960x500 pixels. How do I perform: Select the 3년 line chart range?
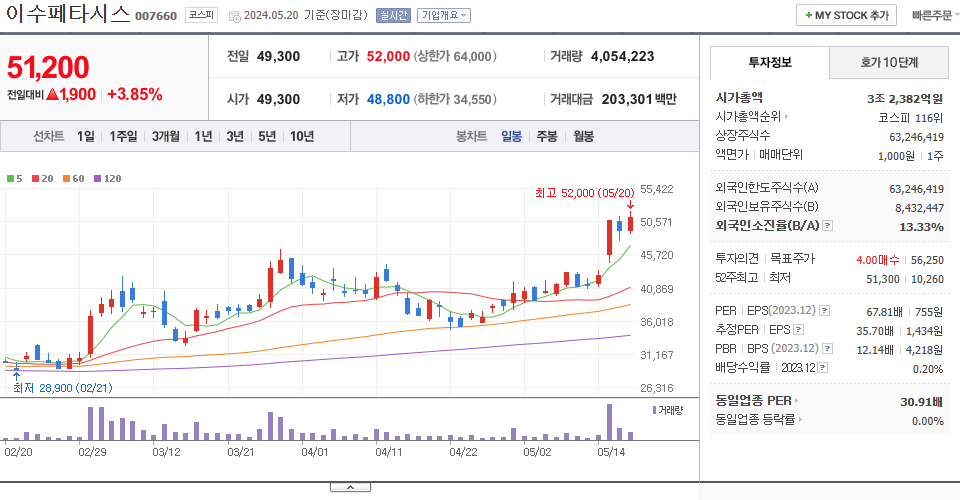[235, 136]
